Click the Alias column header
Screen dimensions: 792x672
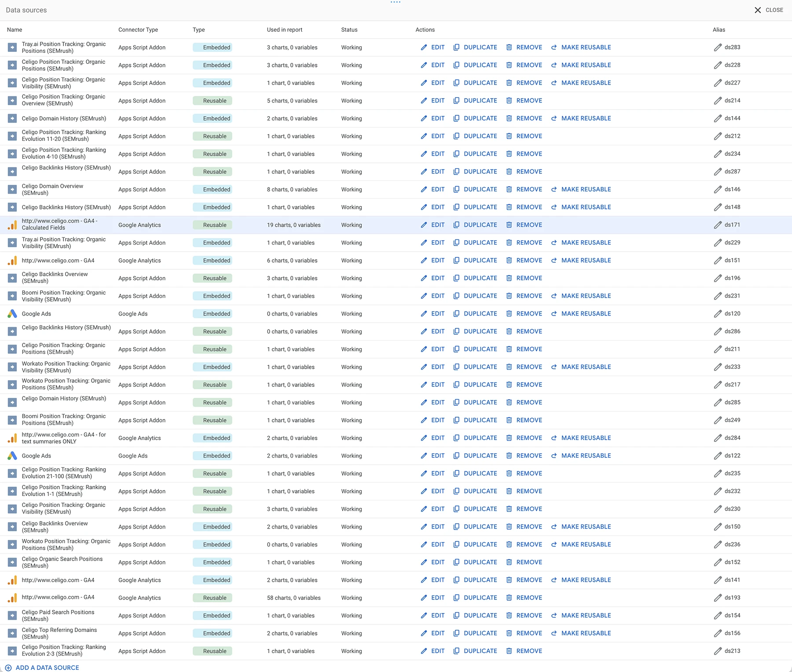point(719,30)
